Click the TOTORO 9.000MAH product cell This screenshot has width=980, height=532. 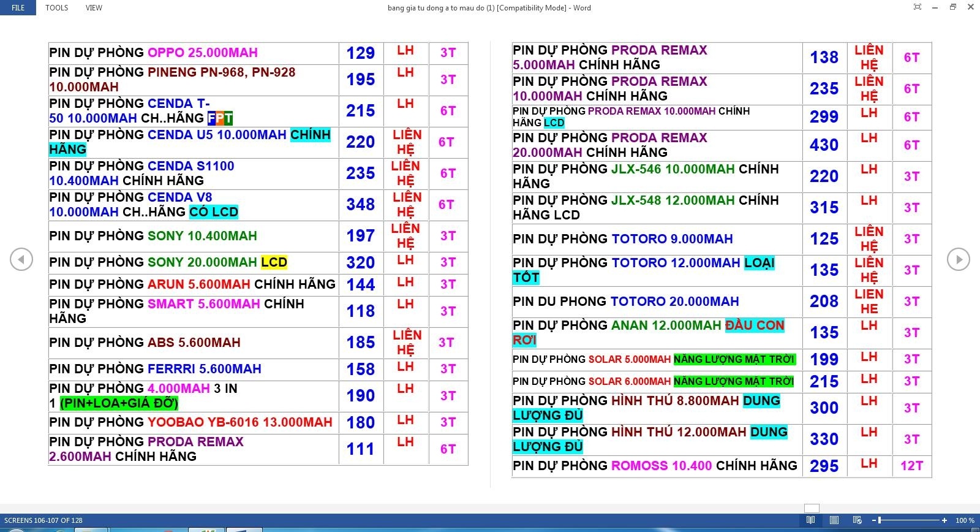(657, 239)
